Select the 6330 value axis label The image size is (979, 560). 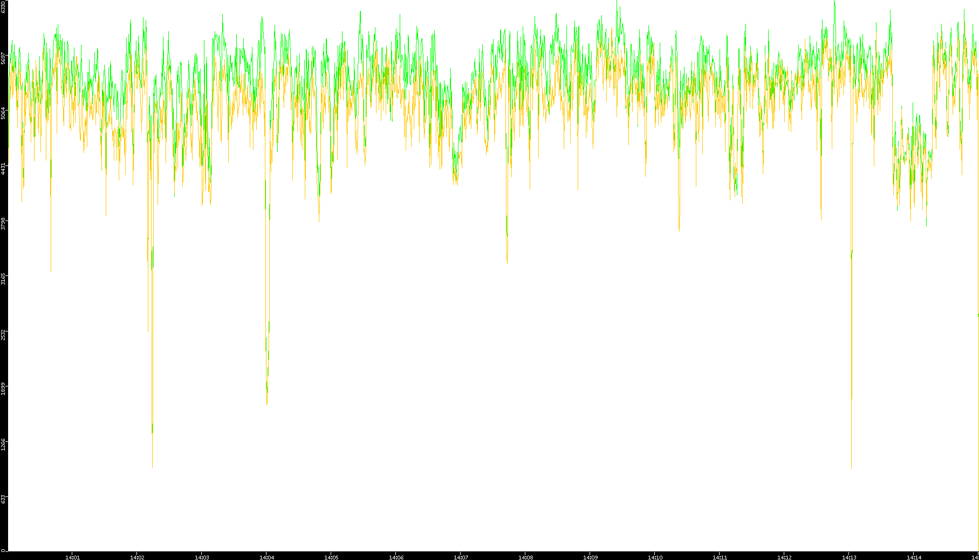3,7
